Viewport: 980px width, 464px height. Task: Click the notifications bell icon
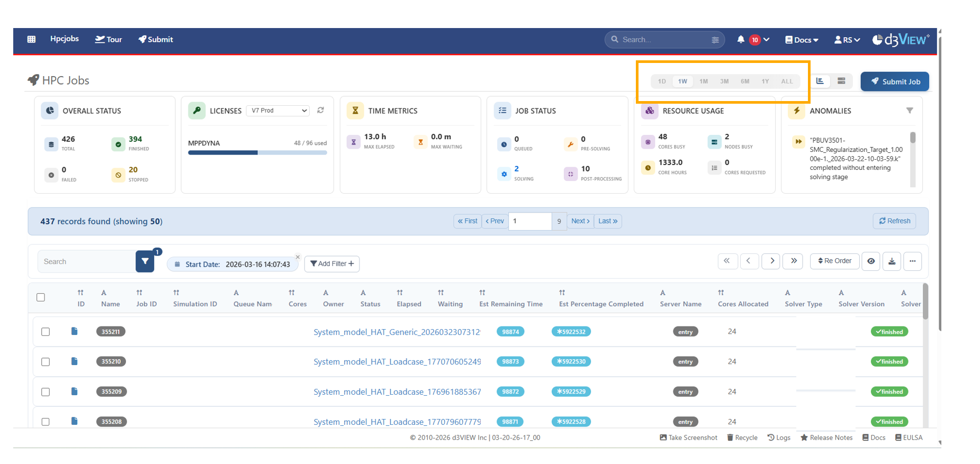[x=741, y=40]
